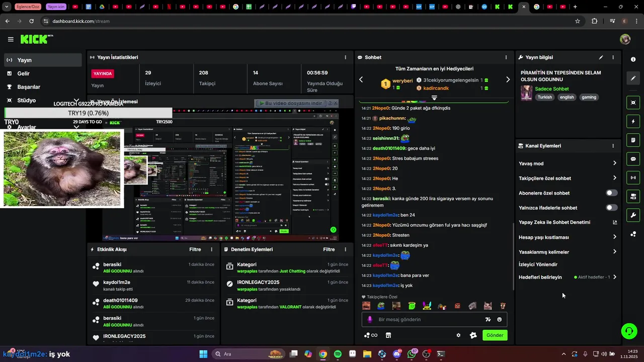The image size is (644, 362).
Task: Reload the page in Chrome
Action: [x=32, y=21]
